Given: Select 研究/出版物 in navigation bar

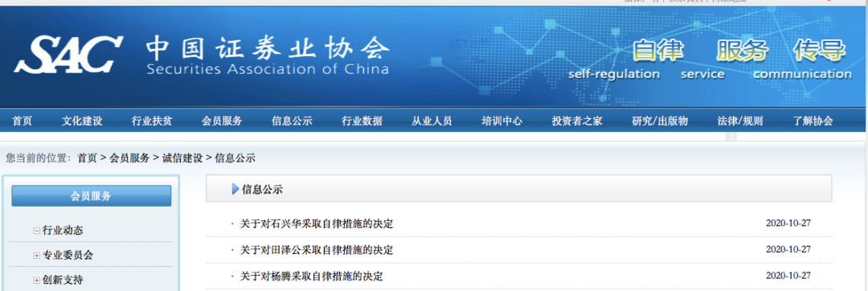Looking at the screenshot, I should (x=660, y=121).
